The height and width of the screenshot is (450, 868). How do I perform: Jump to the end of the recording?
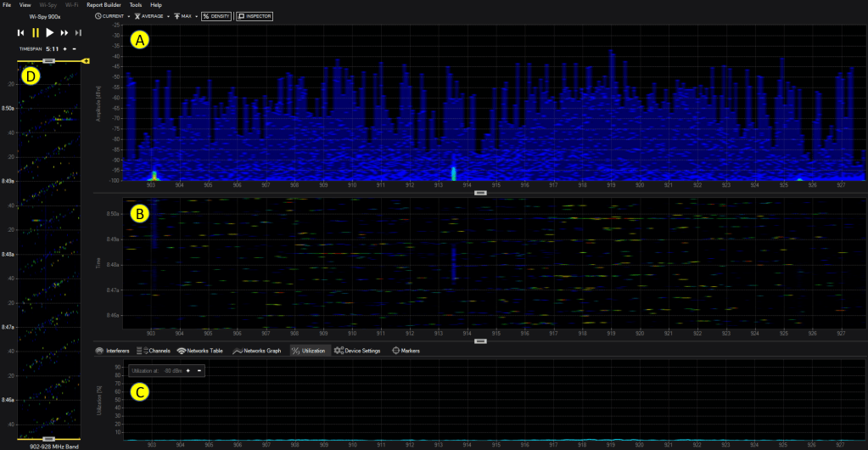pyautogui.click(x=78, y=32)
